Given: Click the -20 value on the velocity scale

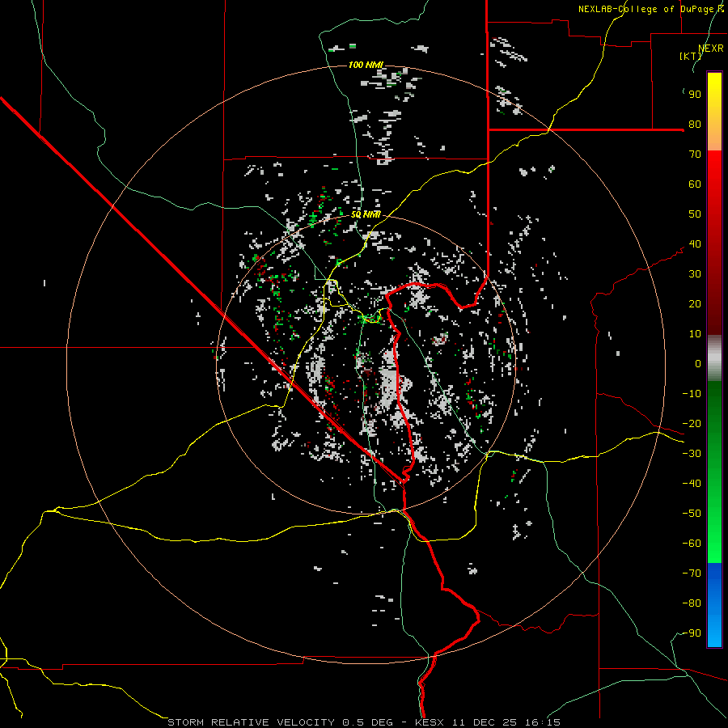Looking at the screenshot, I should tap(692, 424).
